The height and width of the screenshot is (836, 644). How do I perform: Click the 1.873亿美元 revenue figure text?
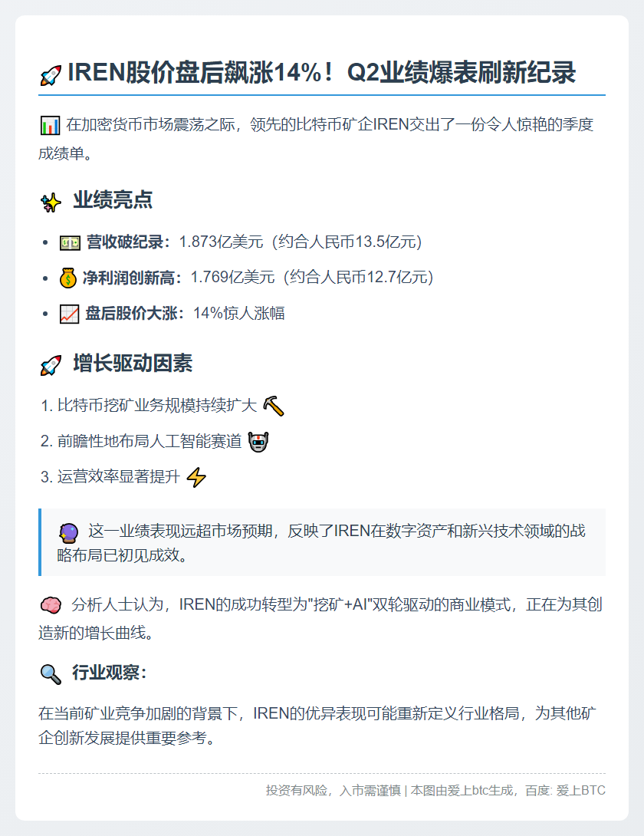222,242
